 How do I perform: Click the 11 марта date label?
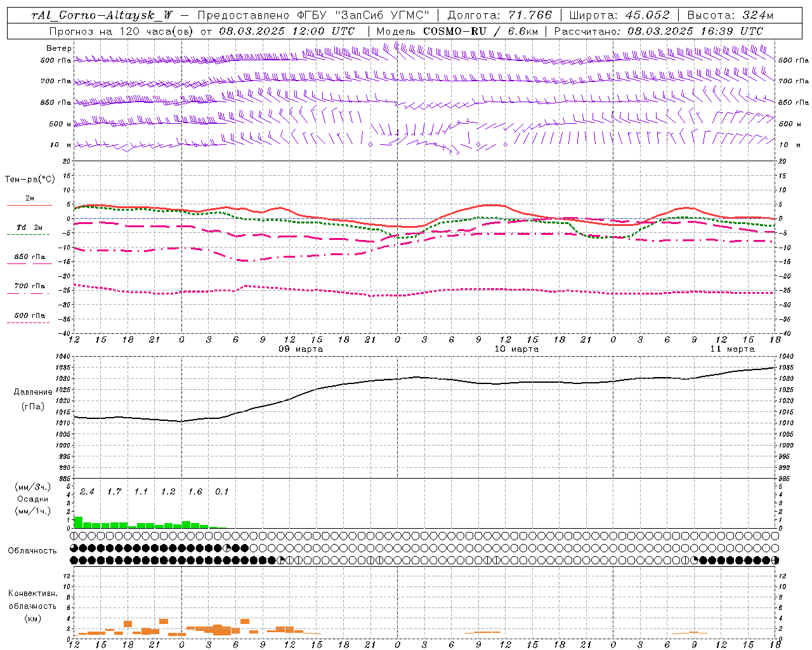click(732, 349)
